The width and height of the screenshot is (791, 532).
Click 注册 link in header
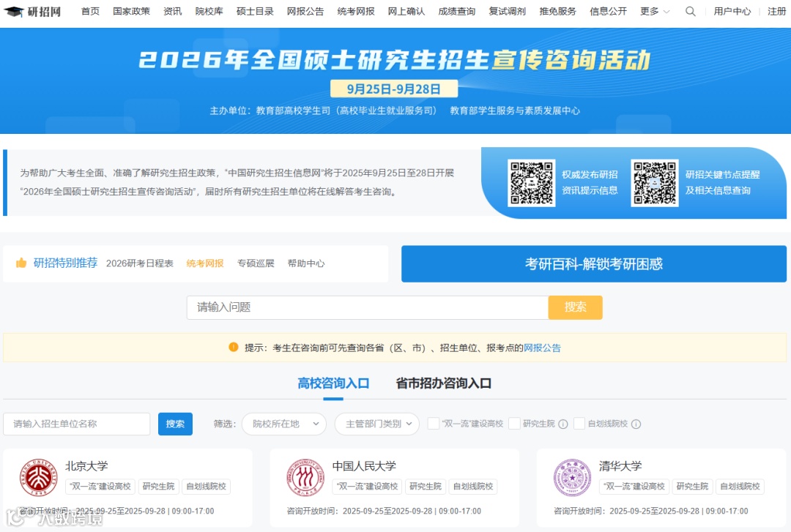coord(776,11)
